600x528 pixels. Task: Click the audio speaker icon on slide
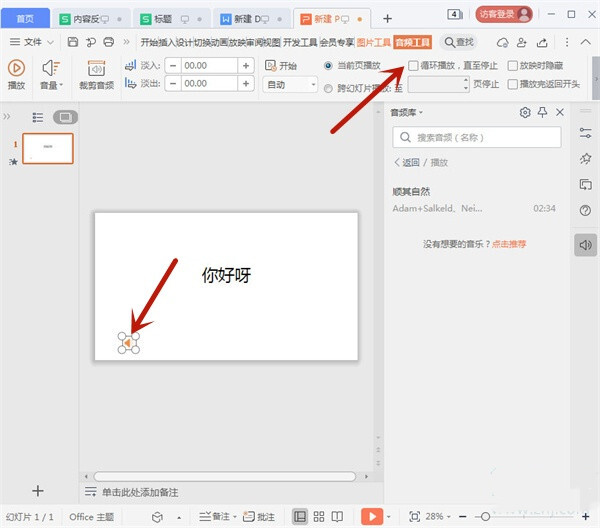click(x=129, y=343)
